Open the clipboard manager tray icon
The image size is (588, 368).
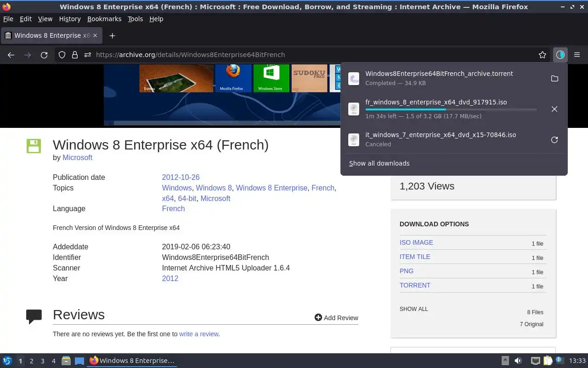click(x=548, y=361)
